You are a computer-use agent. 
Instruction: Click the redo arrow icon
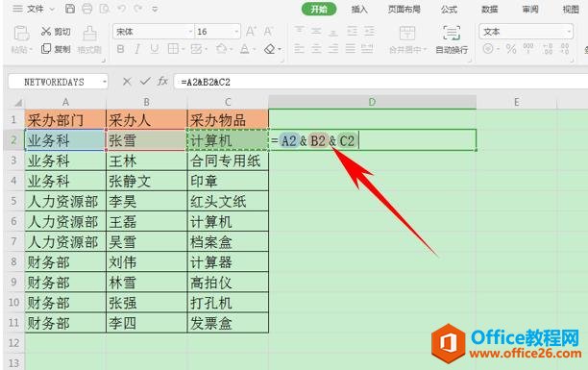pyautogui.click(x=137, y=9)
